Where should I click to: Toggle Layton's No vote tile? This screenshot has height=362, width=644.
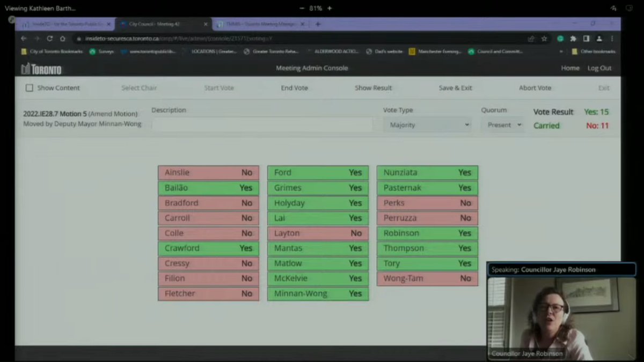click(x=318, y=233)
